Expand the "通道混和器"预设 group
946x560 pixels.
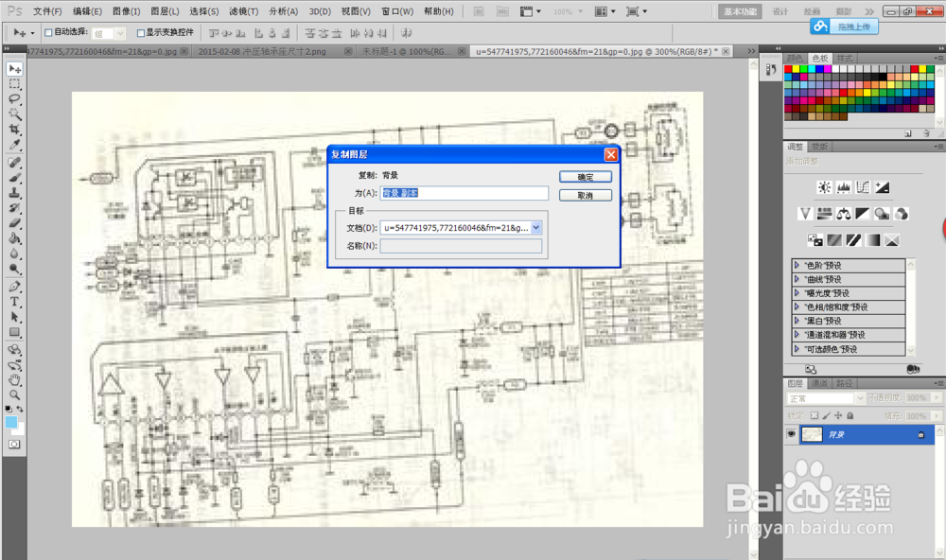tap(797, 334)
